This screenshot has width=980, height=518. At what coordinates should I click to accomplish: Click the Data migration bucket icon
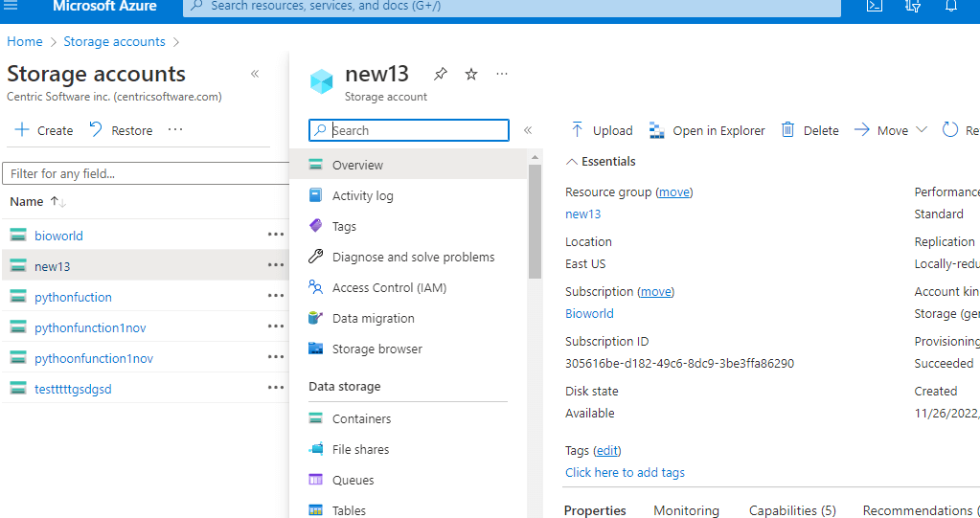(315, 318)
